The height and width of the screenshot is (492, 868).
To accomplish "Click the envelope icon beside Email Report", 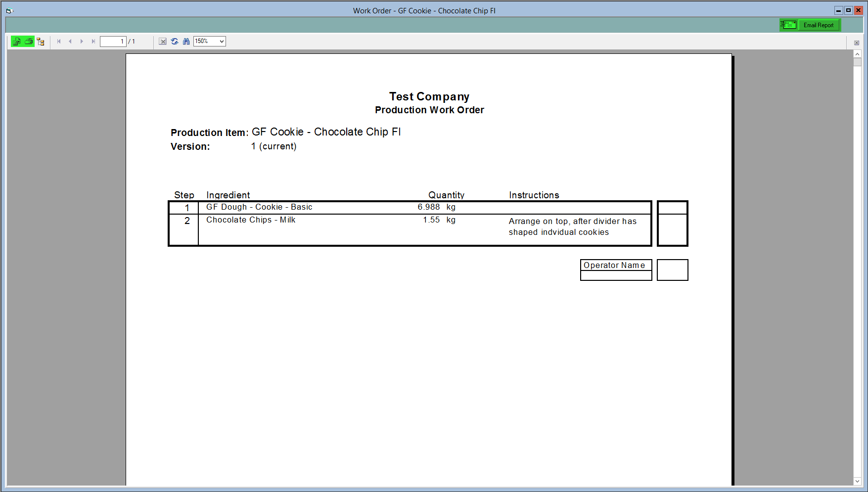I will [x=788, y=25].
